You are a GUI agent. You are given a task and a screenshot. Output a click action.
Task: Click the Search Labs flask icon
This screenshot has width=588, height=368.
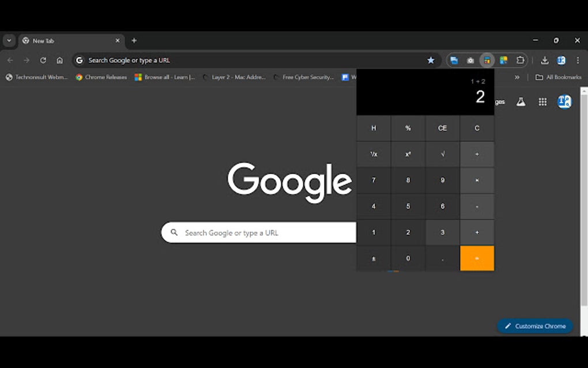click(x=521, y=102)
